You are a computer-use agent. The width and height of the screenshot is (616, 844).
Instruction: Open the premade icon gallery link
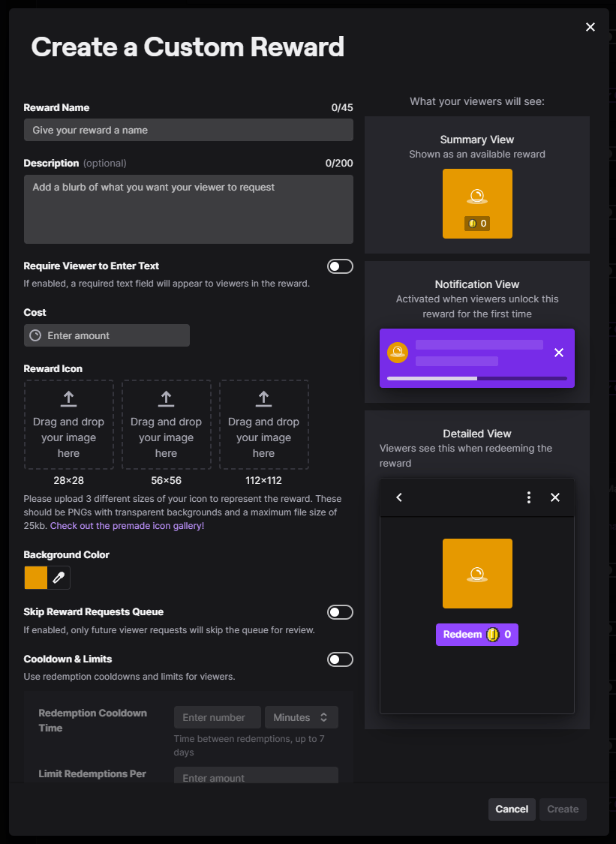click(127, 526)
